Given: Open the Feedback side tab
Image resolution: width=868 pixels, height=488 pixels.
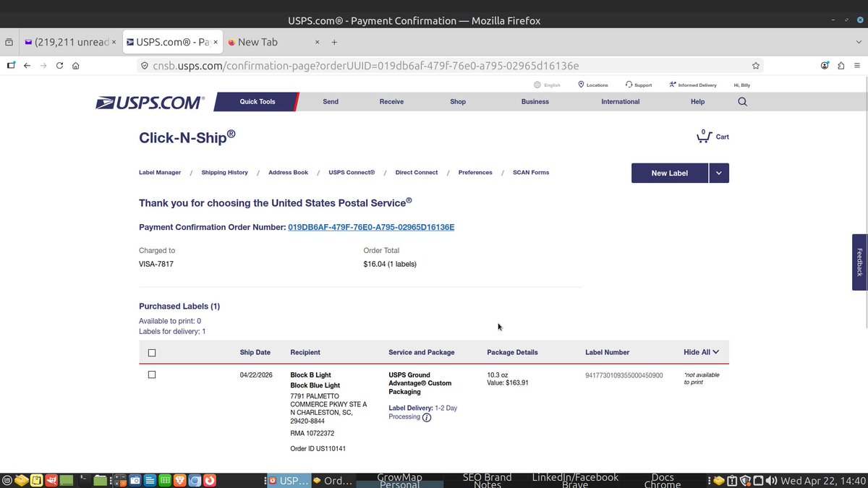Looking at the screenshot, I should (x=860, y=262).
